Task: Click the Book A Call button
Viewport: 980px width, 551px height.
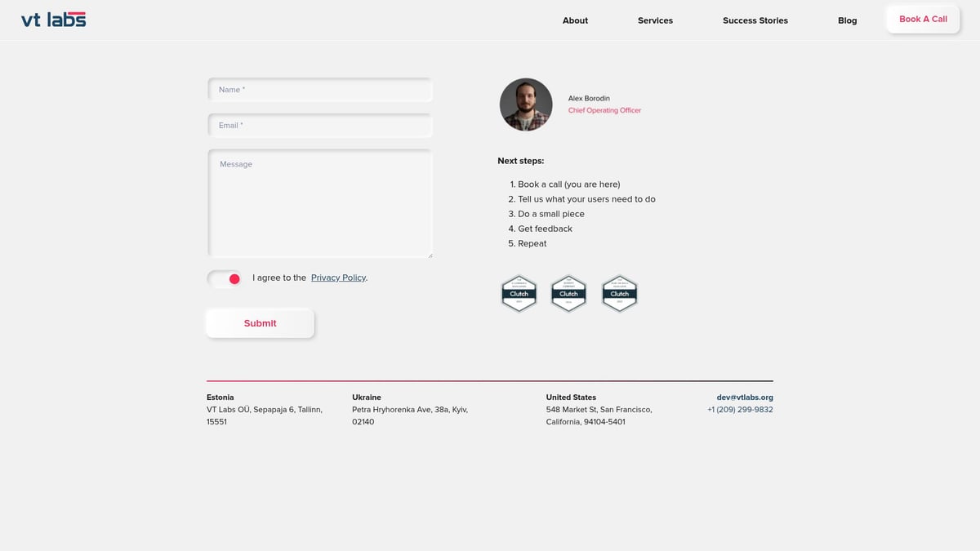Action: point(922,19)
